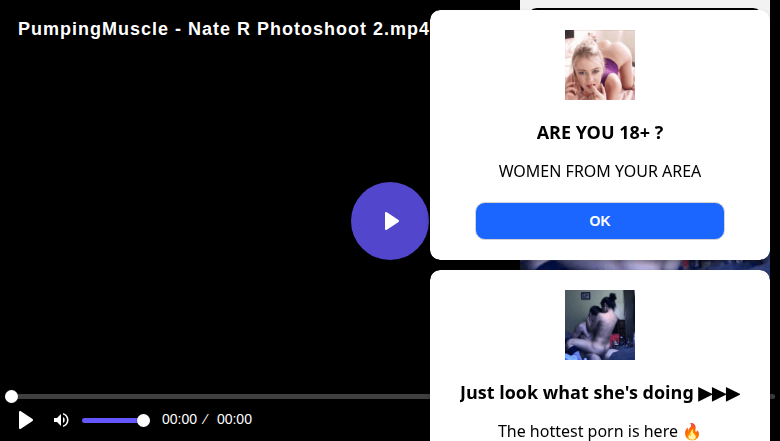Viewport: 780px width, 441px height.
Task: Click the elapsed time 00:00 display
Action: tap(179, 420)
